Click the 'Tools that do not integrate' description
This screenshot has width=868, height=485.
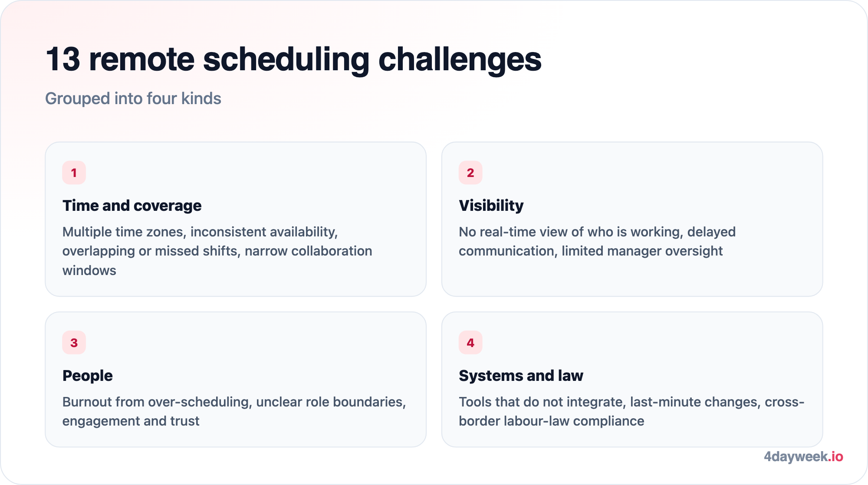pos(631,411)
